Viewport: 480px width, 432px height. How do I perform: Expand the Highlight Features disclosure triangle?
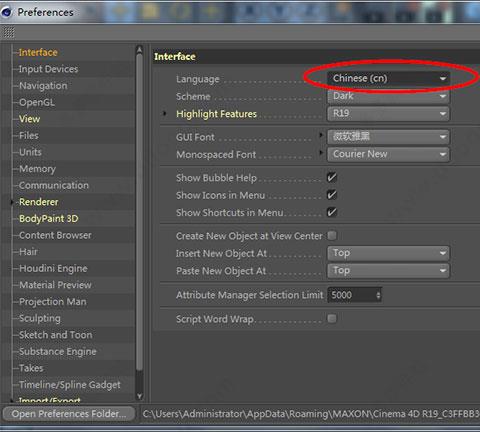click(164, 114)
